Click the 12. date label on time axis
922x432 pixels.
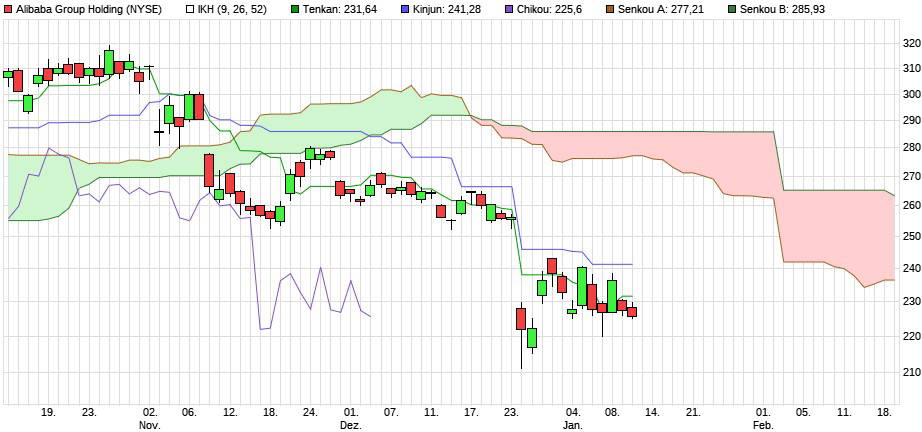click(230, 413)
